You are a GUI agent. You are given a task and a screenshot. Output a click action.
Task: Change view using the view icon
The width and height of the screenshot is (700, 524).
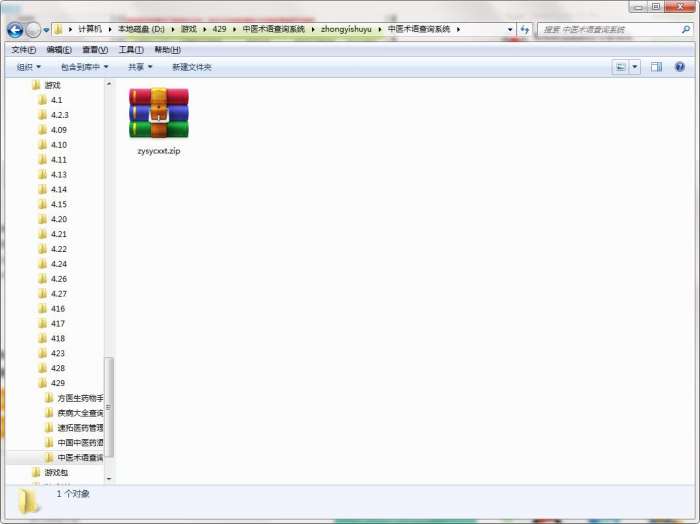[x=621, y=67]
